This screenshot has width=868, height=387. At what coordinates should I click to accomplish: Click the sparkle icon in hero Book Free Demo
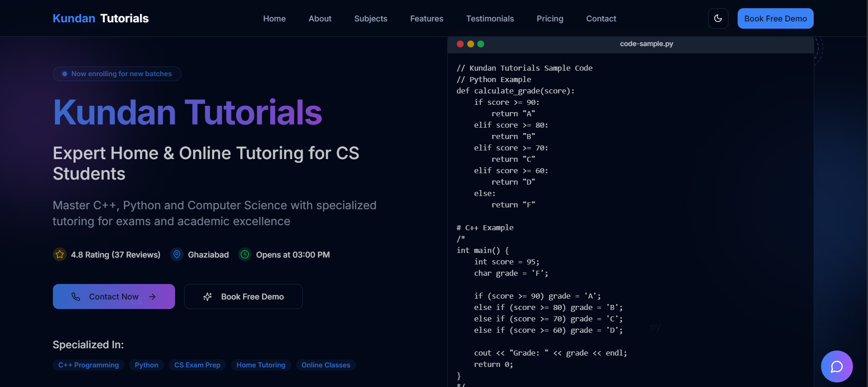coord(207,297)
